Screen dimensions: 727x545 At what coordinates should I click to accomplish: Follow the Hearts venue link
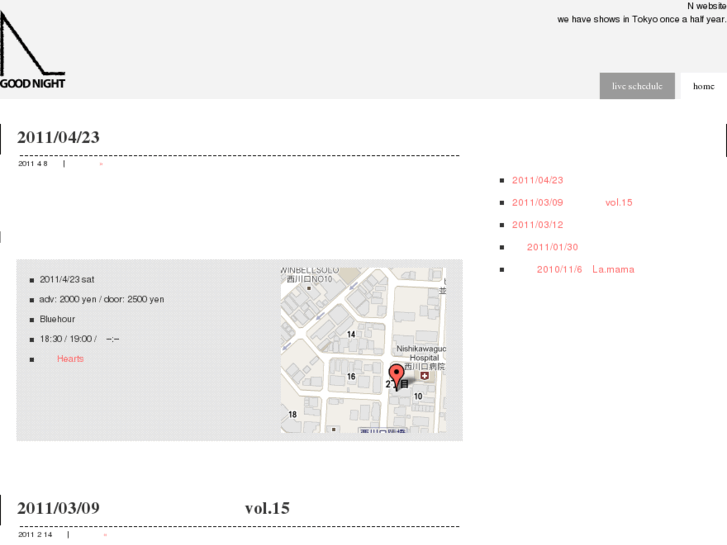(x=70, y=359)
